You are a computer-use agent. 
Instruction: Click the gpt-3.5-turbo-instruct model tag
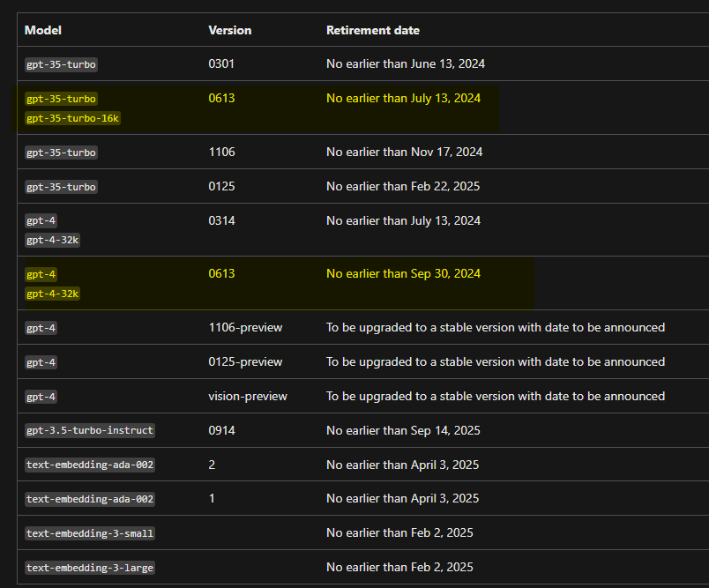[x=90, y=430]
